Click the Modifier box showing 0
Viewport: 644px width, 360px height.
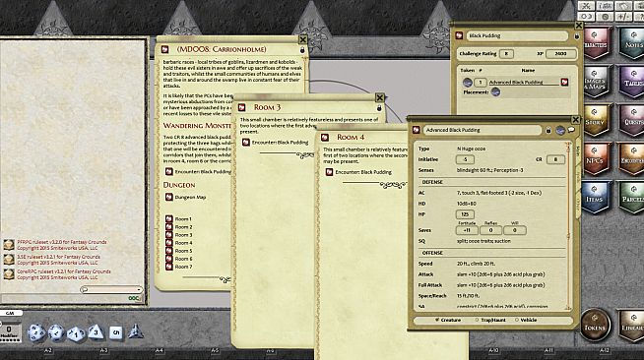pos(9,331)
